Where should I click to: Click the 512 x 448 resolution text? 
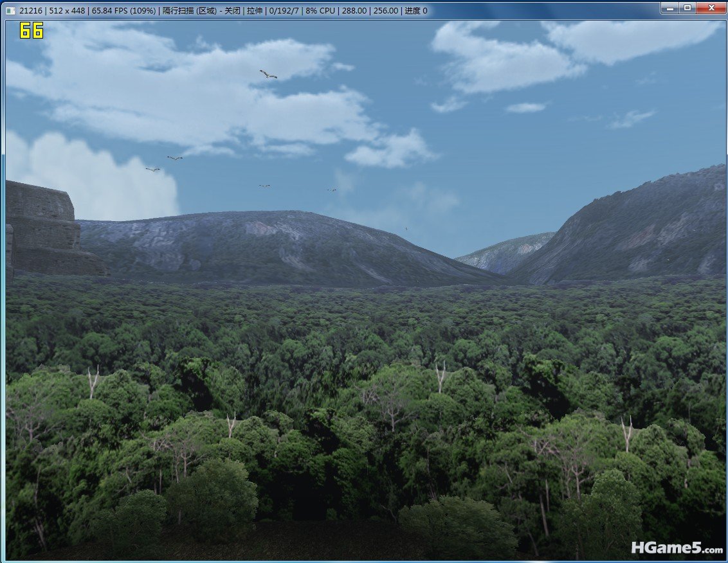pyautogui.click(x=67, y=10)
